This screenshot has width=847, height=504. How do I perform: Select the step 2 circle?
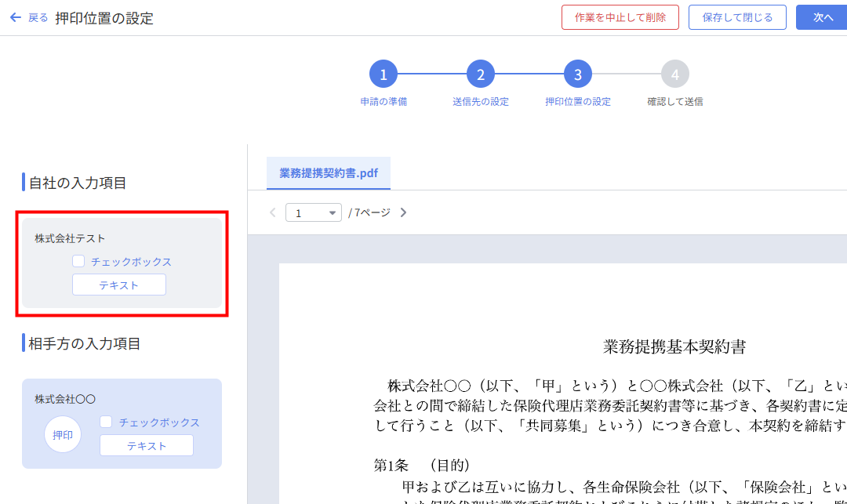point(481,75)
